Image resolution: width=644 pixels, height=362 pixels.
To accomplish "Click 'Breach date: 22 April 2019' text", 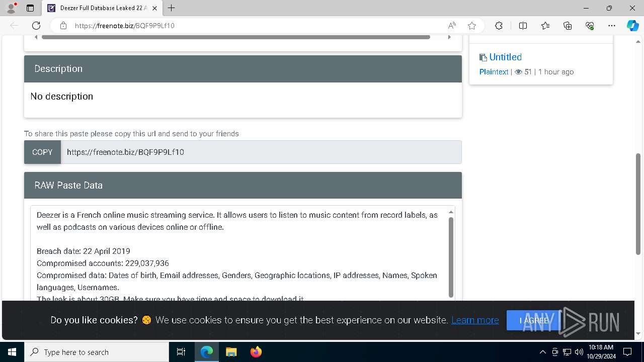I will [x=84, y=251].
